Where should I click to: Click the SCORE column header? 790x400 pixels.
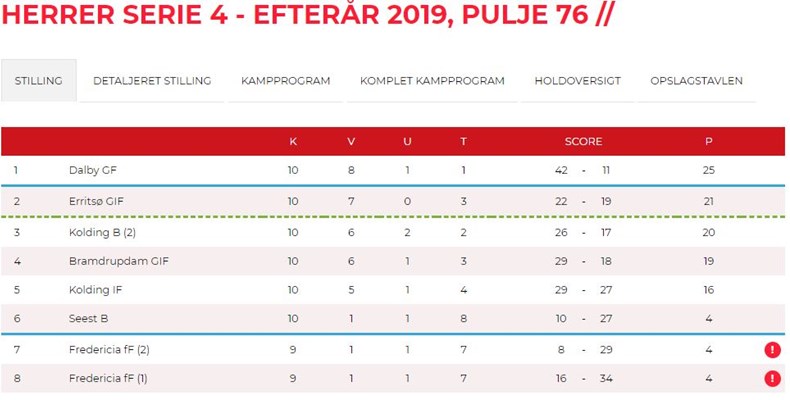[583, 141]
